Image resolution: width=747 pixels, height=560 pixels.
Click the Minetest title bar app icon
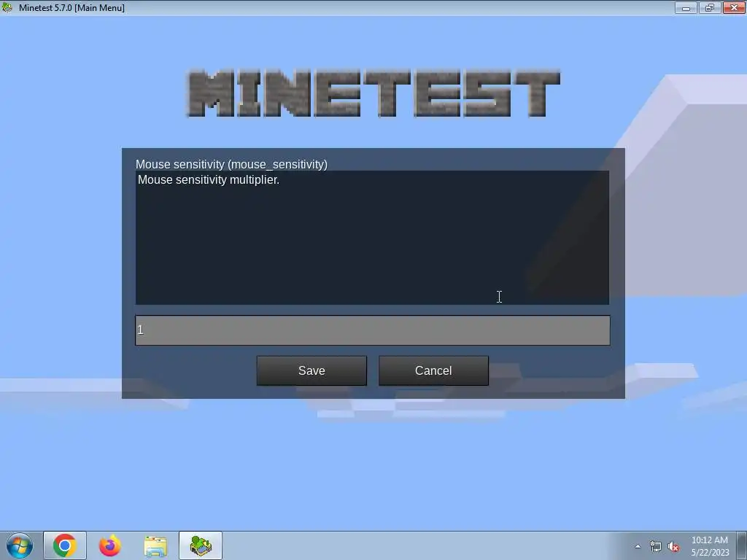click(x=7, y=7)
